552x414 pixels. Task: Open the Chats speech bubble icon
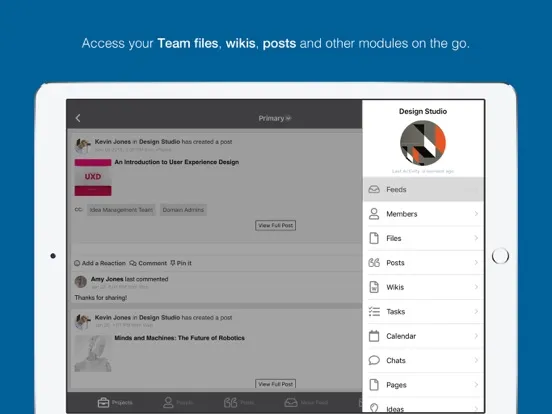pos(374,360)
